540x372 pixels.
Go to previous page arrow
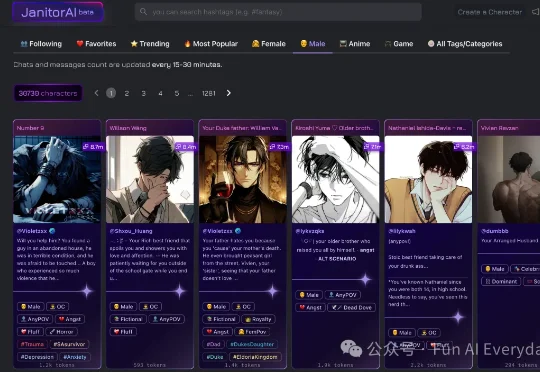tap(96, 93)
